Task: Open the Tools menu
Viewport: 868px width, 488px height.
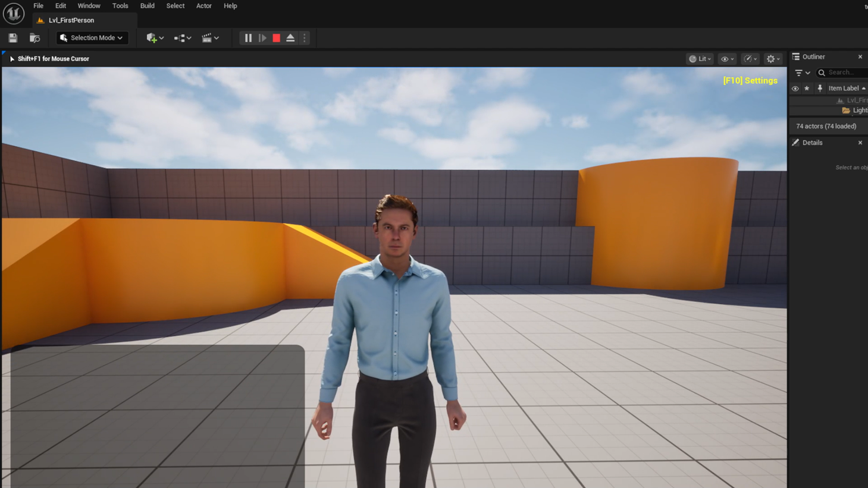Action: click(120, 6)
